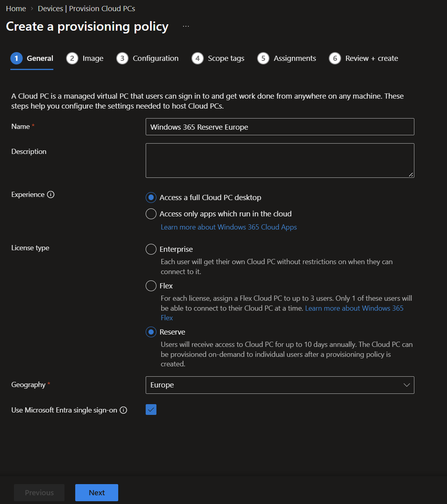
Task: Choose the Enterprise license type
Action: coord(151,249)
